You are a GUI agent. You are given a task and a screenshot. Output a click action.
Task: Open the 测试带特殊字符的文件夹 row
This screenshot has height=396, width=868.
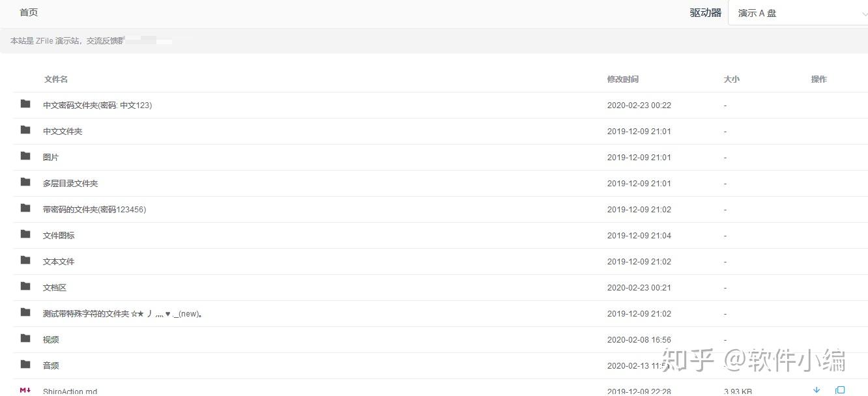point(123,314)
